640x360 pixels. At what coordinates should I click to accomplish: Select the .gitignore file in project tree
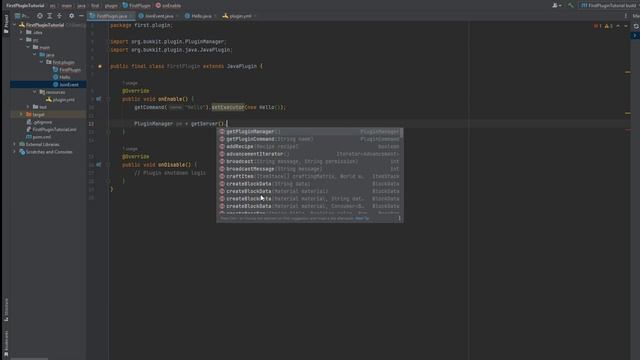tap(39, 122)
